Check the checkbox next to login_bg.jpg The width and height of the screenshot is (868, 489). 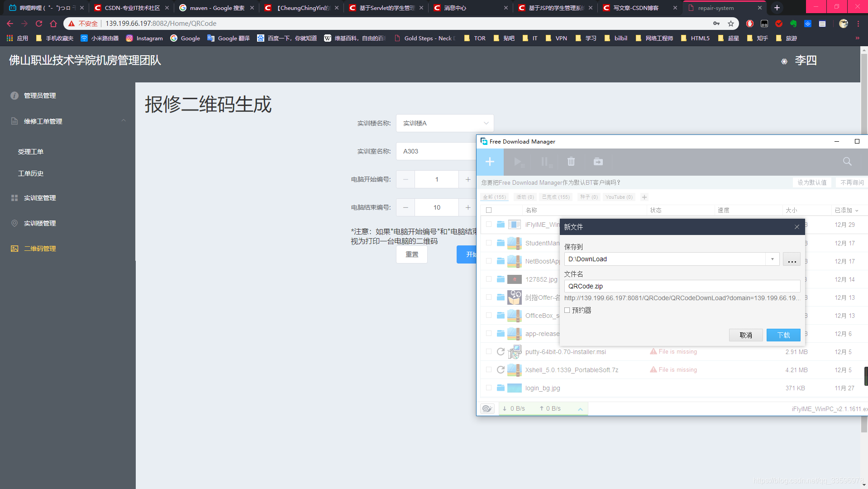(x=488, y=388)
